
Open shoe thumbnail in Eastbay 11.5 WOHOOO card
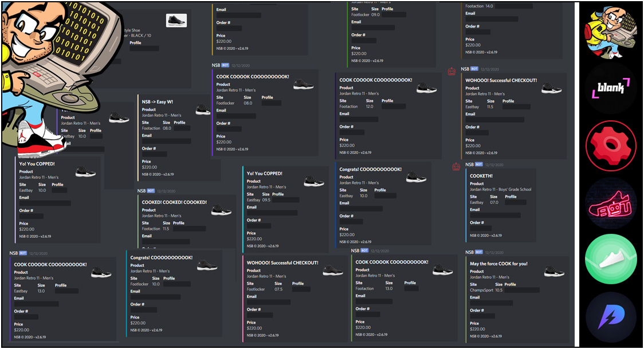[552, 88]
